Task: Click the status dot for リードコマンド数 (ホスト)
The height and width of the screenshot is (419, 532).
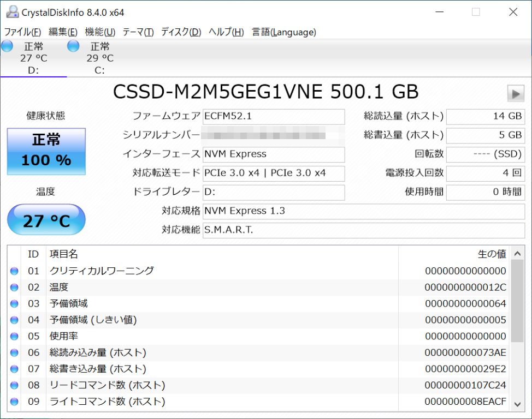Action: pos(14,385)
